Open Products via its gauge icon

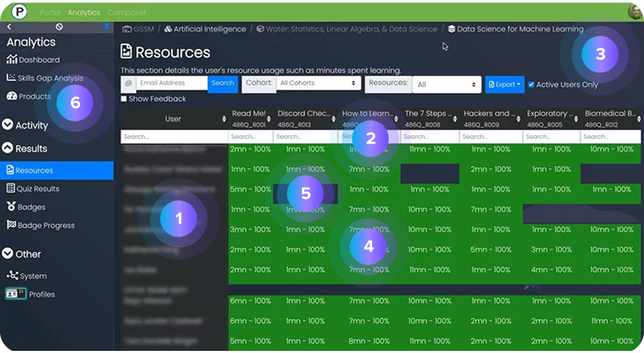click(x=12, y=96)
